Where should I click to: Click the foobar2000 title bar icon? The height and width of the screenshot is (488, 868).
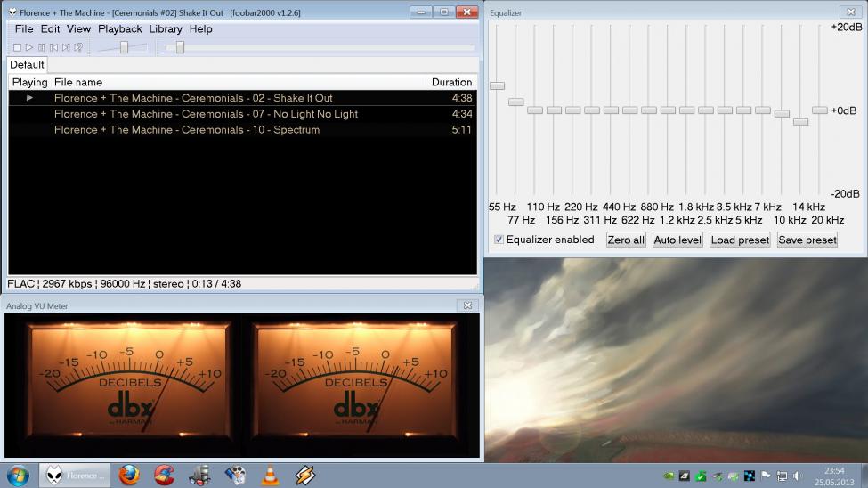click(x=12, y=12)
